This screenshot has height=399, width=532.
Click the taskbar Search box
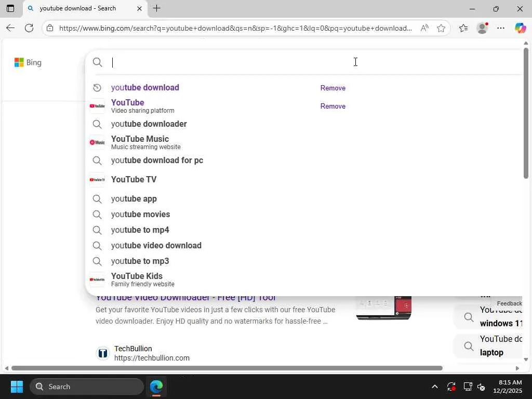(87, 387)
